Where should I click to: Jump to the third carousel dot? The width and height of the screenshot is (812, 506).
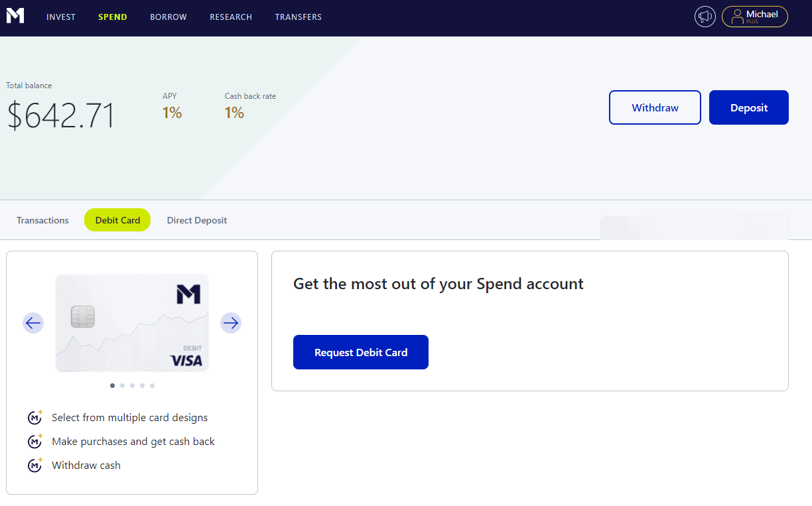(133, 385)
